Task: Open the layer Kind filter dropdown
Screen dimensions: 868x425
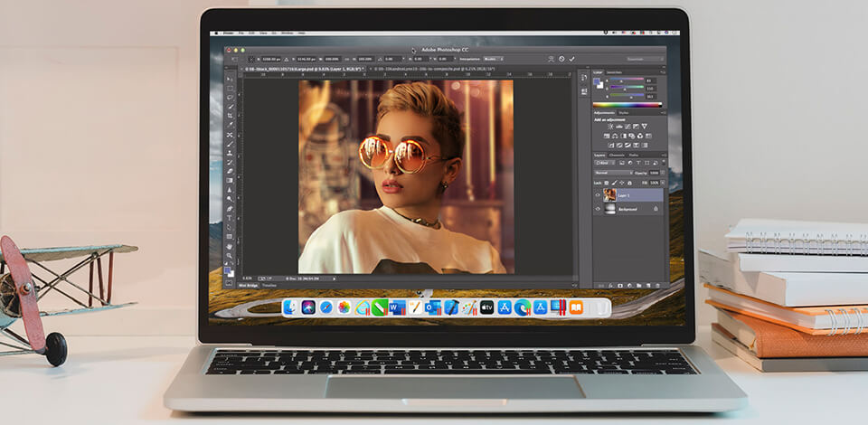Action: tap(603, 164)
